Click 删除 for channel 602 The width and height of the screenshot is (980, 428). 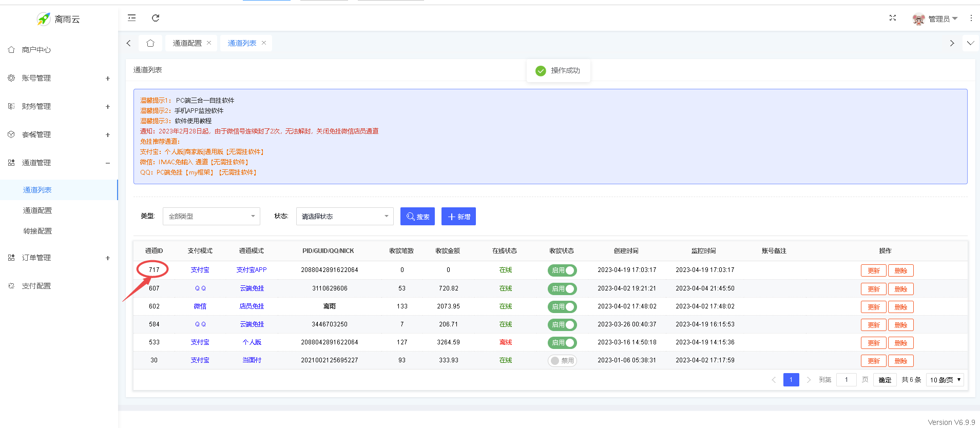901,307
